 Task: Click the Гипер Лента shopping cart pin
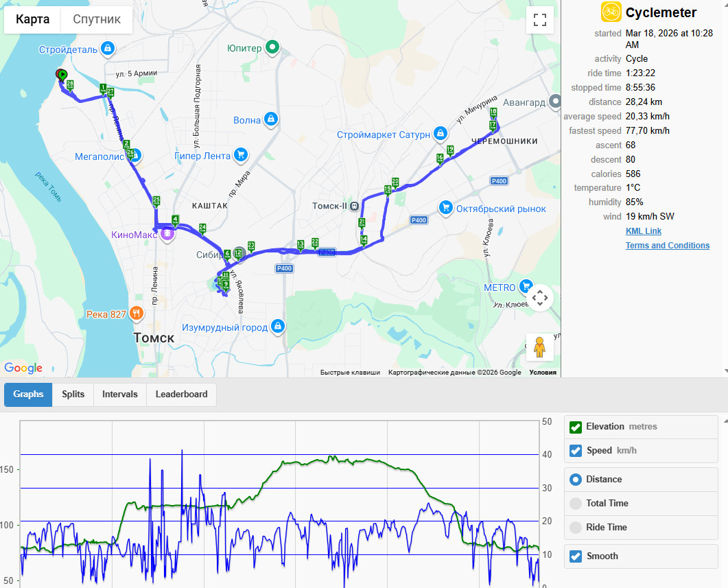click(x=241, y=155)
